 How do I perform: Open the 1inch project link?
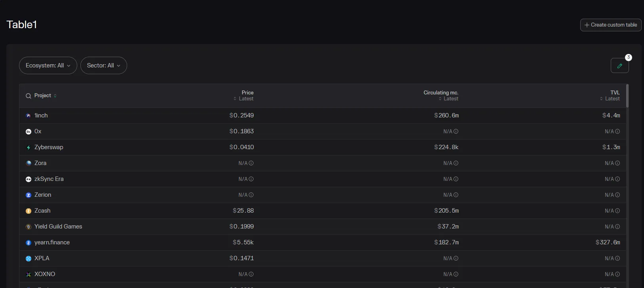pos(41,115)
